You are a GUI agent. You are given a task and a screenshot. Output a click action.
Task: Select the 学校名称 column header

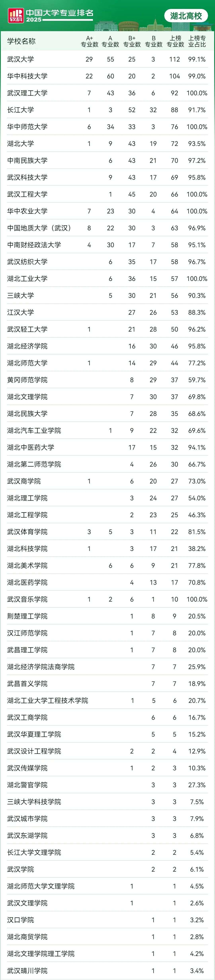click(x=21, y=41)
